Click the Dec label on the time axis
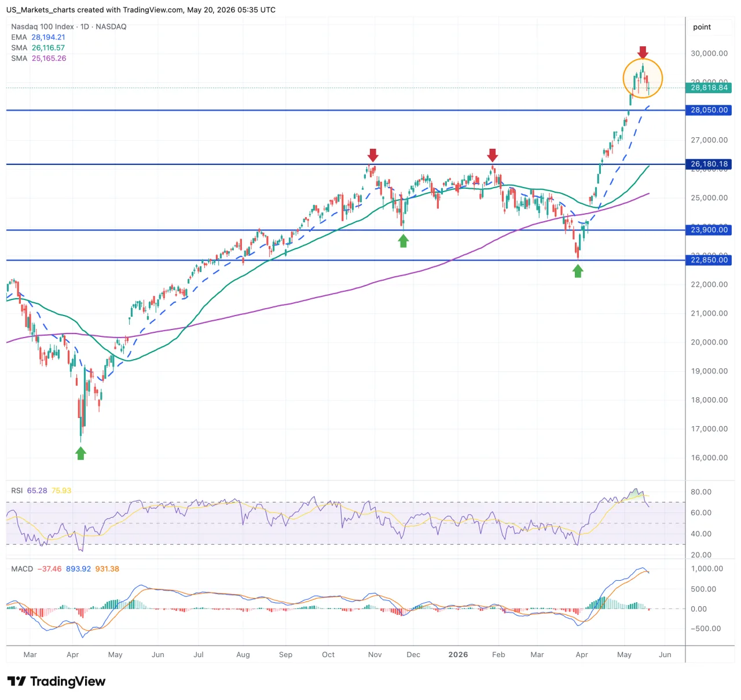 coord(413,655)
